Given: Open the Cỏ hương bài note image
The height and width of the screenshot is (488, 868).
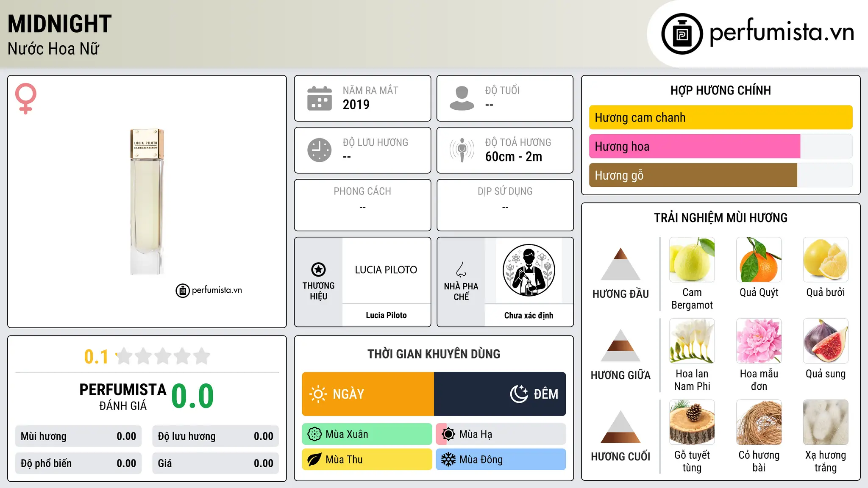Looking at the screenshot, I should tap(759, 422).
